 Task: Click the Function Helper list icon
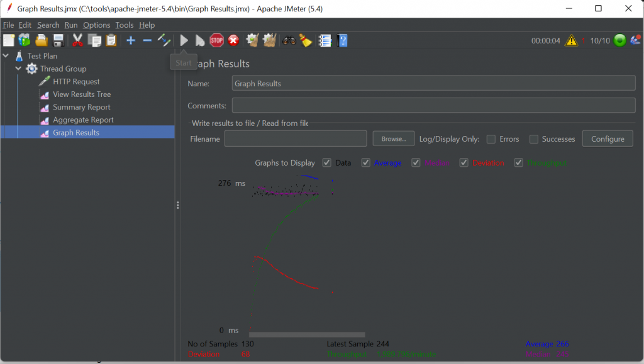[325, 40]
